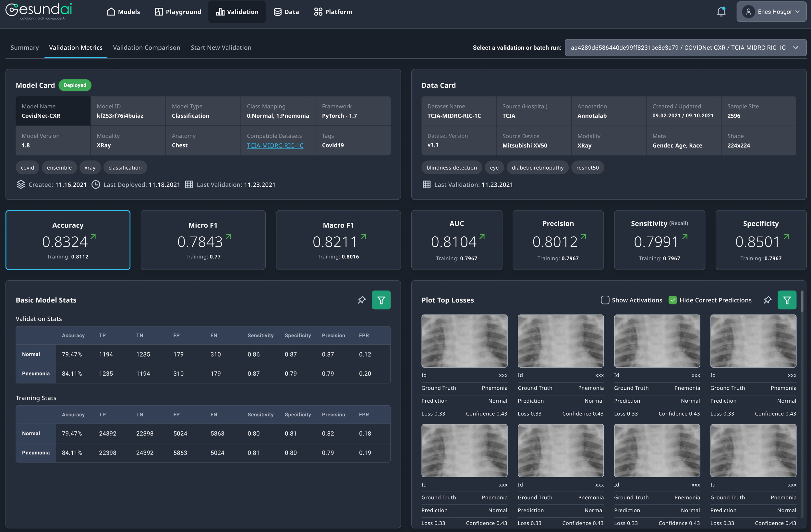Uncheck Hide Correct Predictions
Screen dimensions: 811x532
point(673,300)
